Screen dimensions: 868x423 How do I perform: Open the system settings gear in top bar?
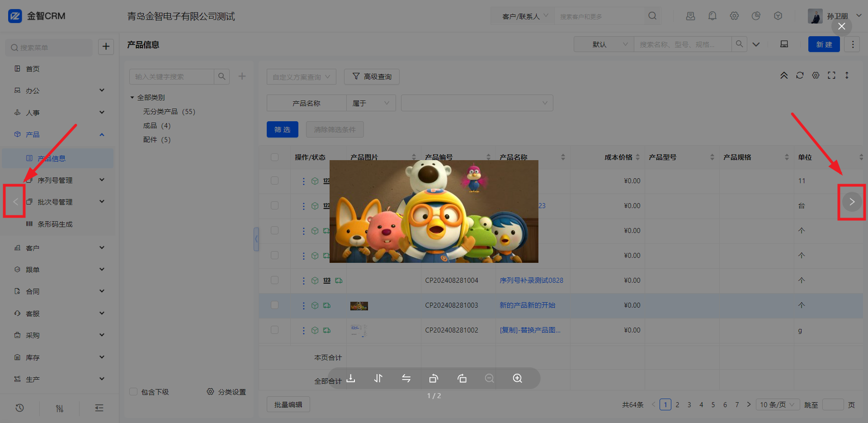tap(734, 16)
